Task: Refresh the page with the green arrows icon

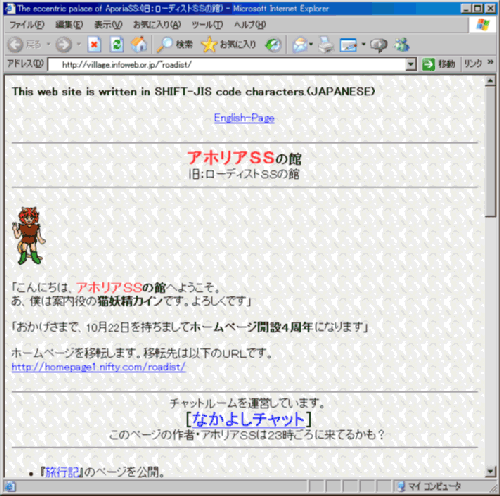Action: click(117, 45)
